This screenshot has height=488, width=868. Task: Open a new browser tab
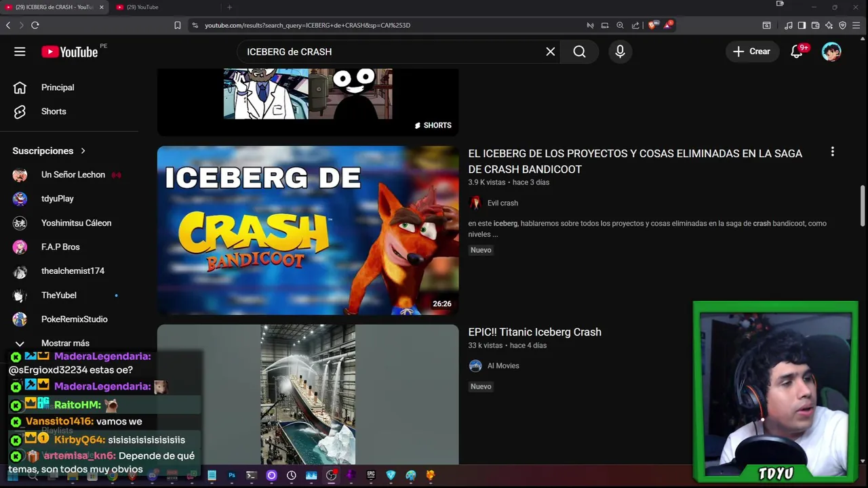pos(229,7)
